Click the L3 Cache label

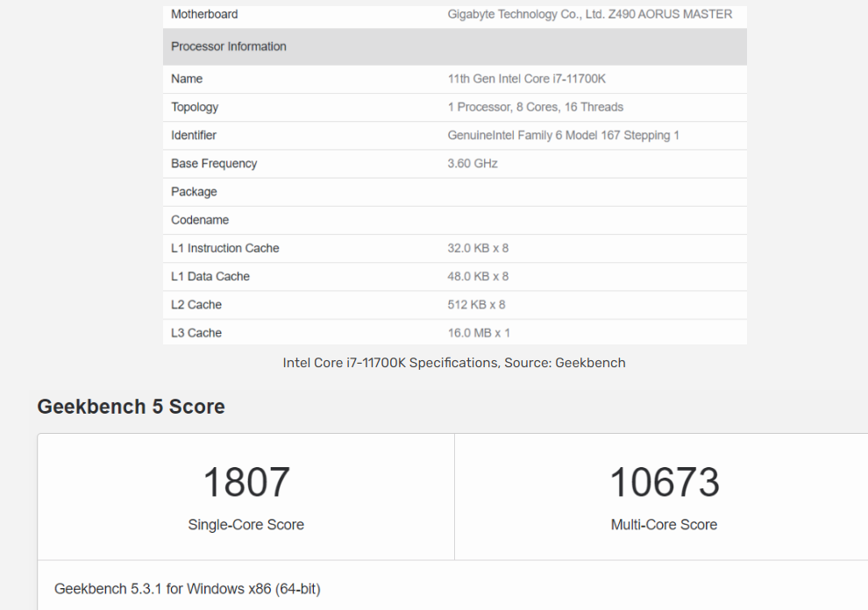pyautogui.click(x=196, y=333)
